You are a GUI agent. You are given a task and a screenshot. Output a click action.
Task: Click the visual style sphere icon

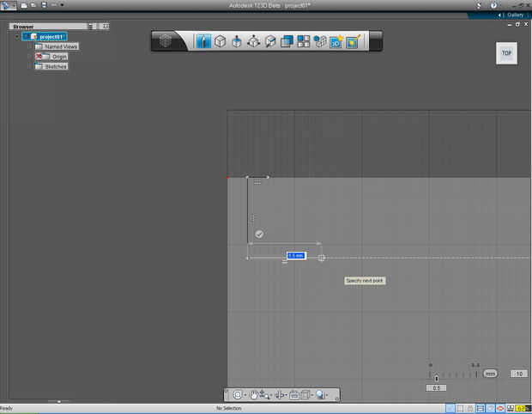pyautogui.click(x=319, y=394)
